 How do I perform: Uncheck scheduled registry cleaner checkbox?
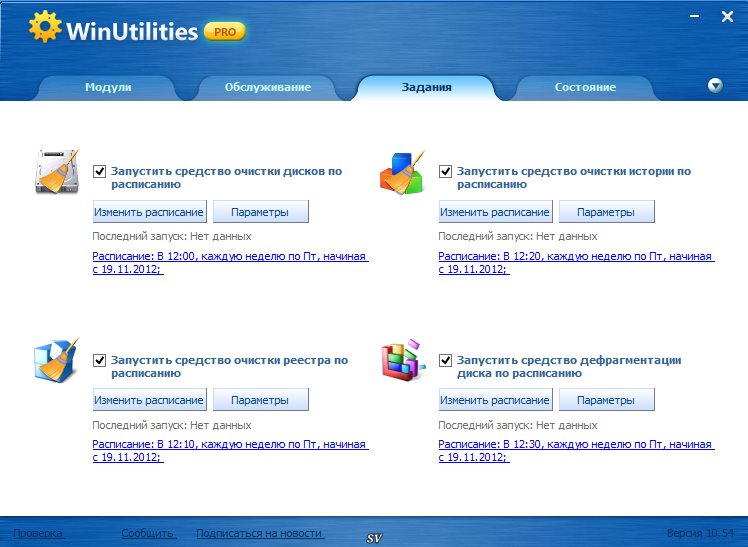(x=99, y=360)
